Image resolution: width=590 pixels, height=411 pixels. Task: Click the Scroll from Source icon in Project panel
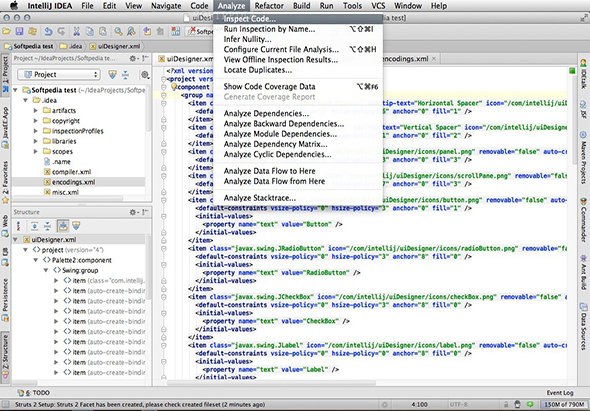click(112, 75)
